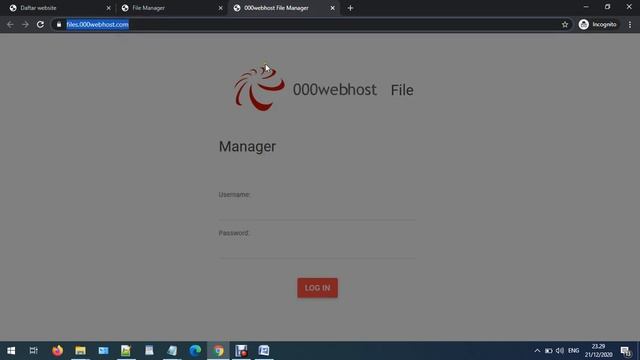
Task: Open the Chrome three-dot menu
Action: click(x=630, y=24)
